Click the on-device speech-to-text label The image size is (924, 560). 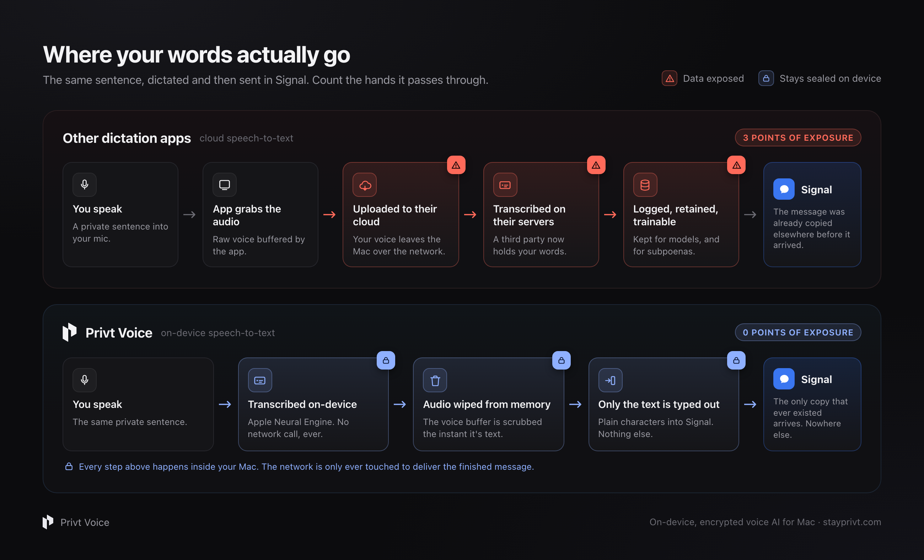point(217,333)
